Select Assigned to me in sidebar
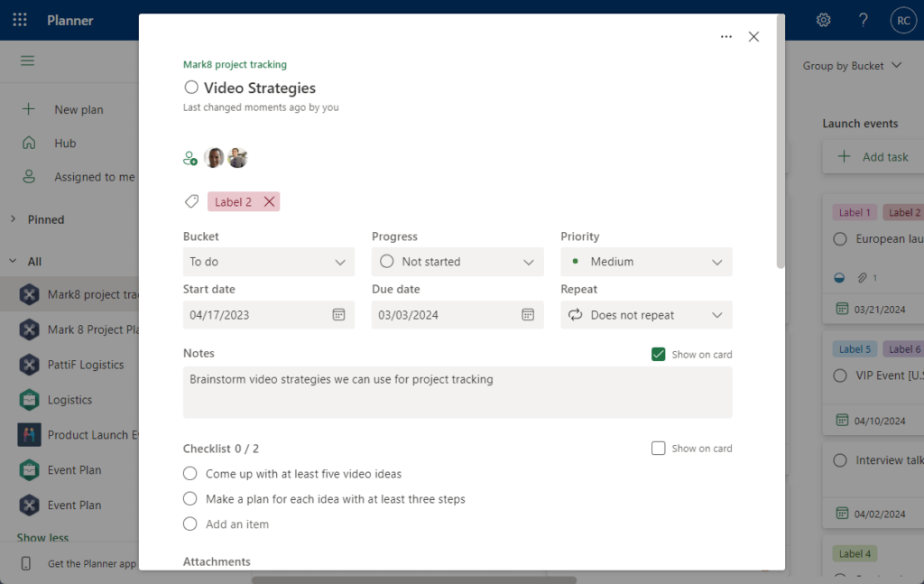 95,177
